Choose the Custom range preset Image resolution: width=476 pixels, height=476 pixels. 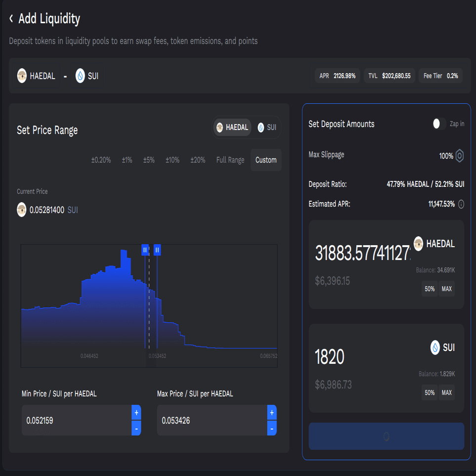click(x=266, y=160)
